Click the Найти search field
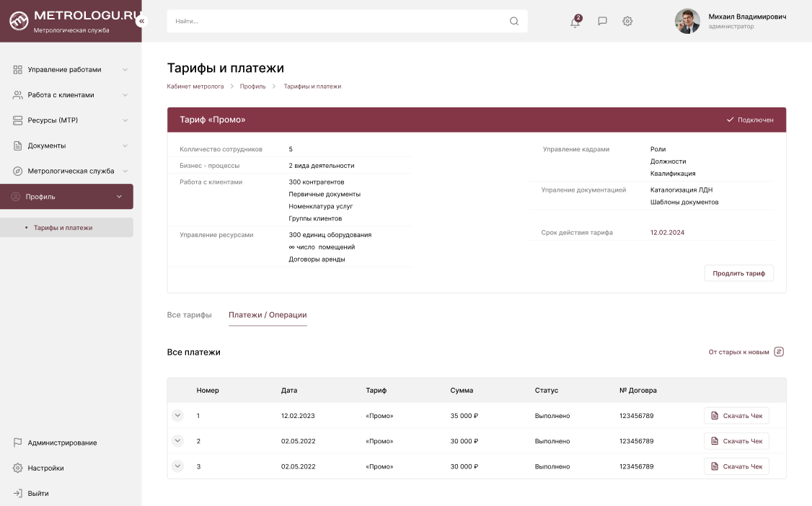Viewport: 812px width, 506px height. click(x=339, y=21)
